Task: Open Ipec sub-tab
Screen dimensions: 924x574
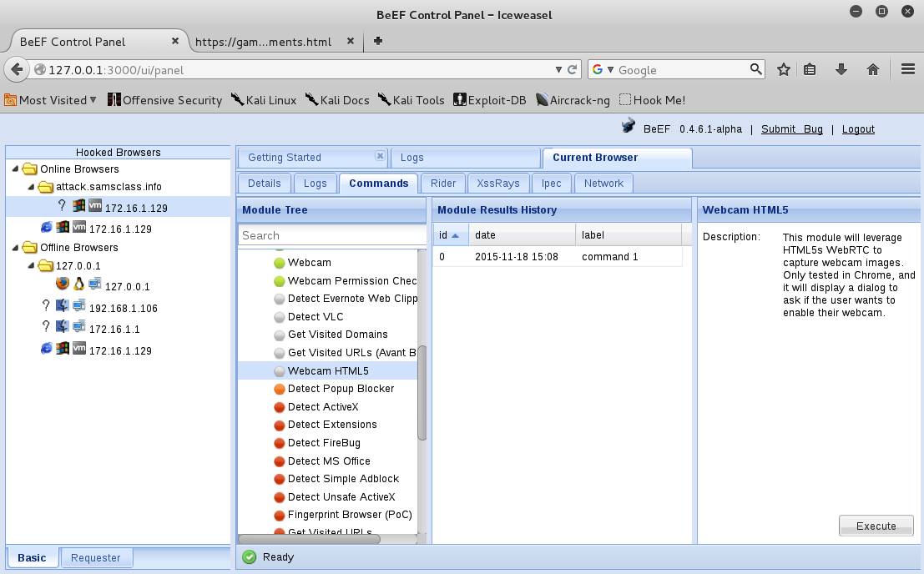Action: 551,183
